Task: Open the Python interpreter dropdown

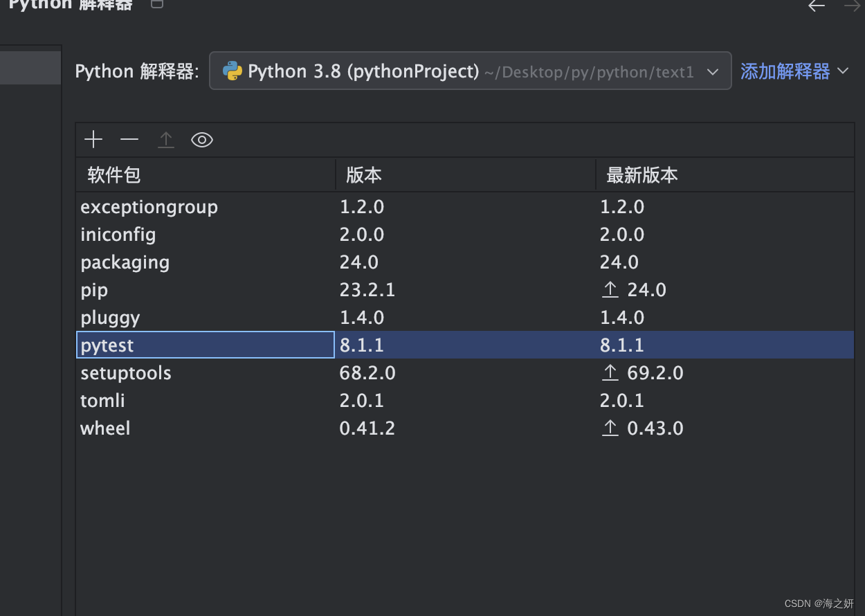Action: point(713,70)
